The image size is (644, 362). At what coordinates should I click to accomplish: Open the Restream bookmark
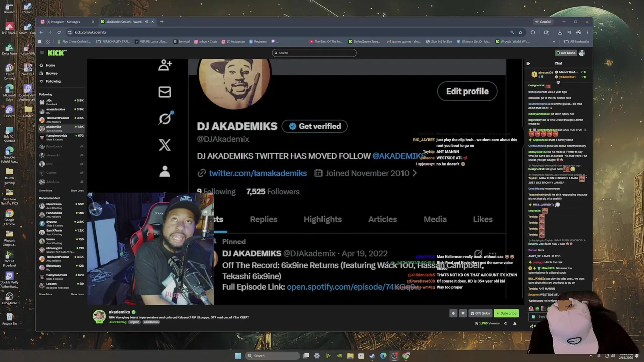click(x=258, y=42)
